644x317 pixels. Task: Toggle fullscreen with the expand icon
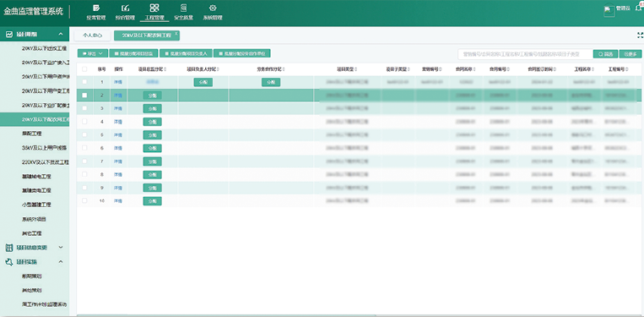click(640, 36)
